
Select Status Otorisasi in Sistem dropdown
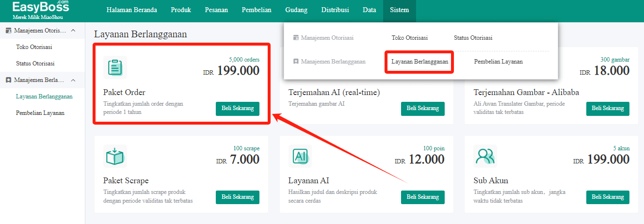473,38
